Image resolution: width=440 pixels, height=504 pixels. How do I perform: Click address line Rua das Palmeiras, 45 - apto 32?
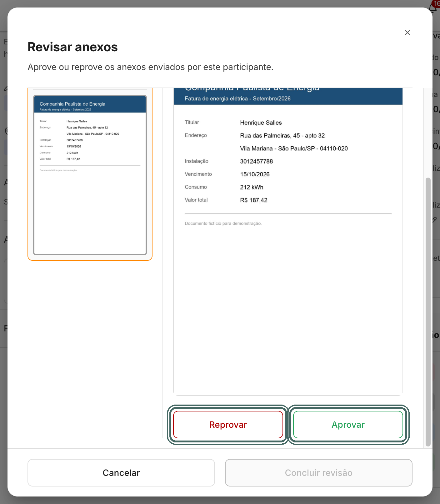(x=282, y=136)
